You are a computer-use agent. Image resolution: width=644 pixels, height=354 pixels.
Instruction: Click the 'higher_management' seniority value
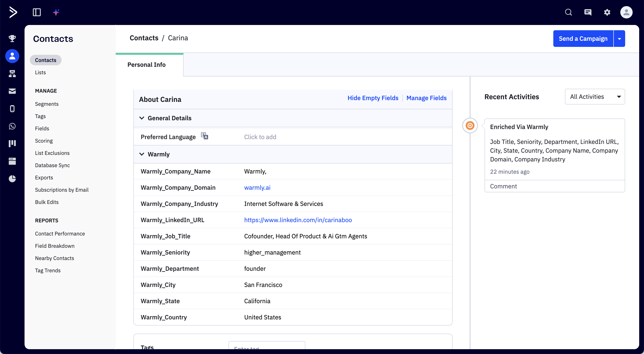(272, 252)
